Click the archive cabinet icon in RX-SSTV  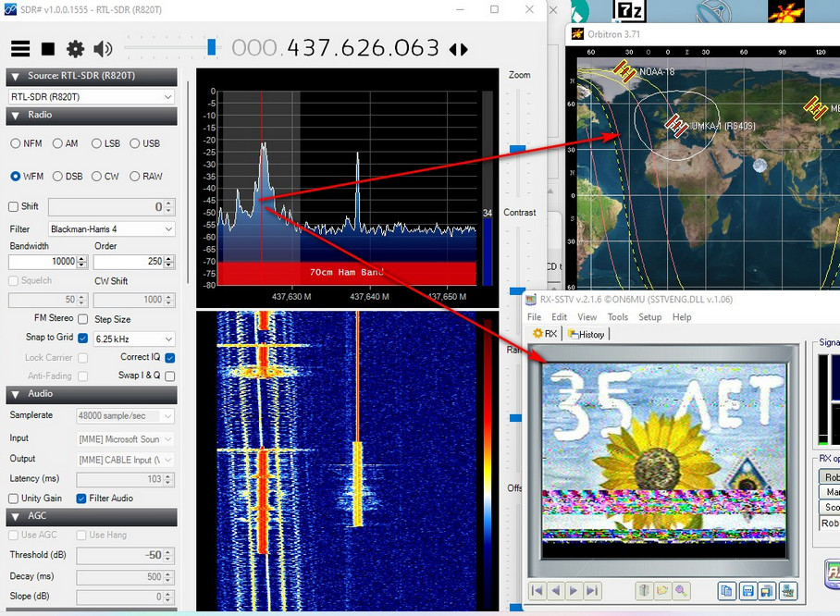644,590
